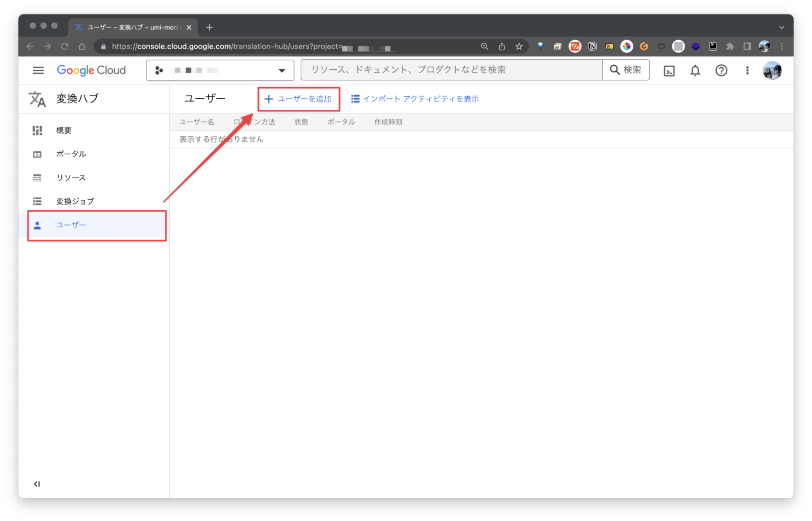Select 概要 in the Translation Hub sidebar
Screen dimensions: 812x521
[x=63, y=130]
